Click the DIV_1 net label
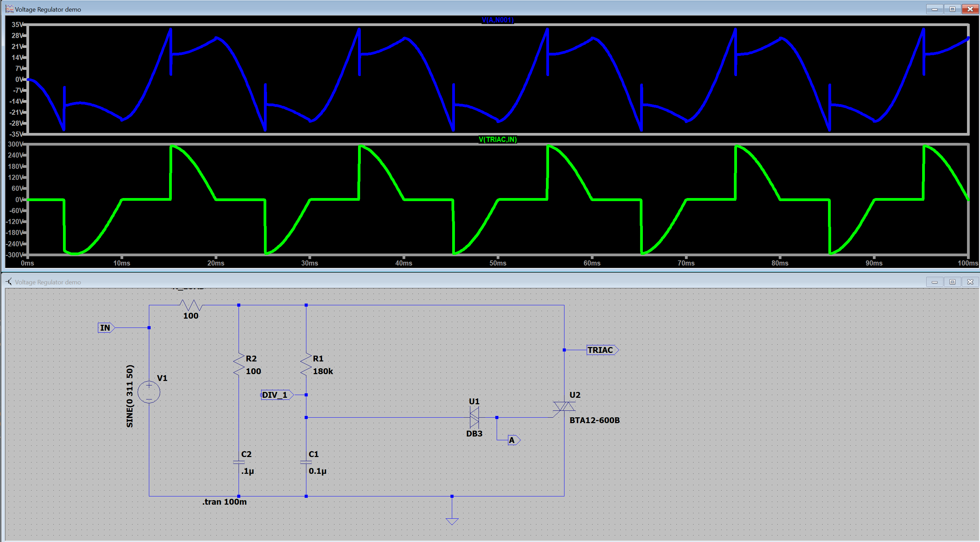The width and height of the screenshot is (980, 542). (277, 395)
